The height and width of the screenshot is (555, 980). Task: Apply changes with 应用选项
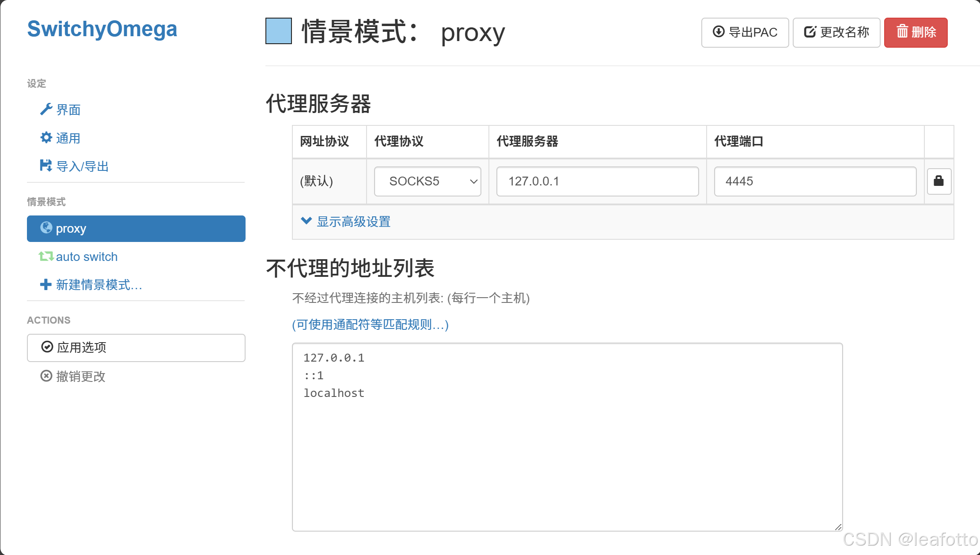pyautogui.click(x=136, y=347)
